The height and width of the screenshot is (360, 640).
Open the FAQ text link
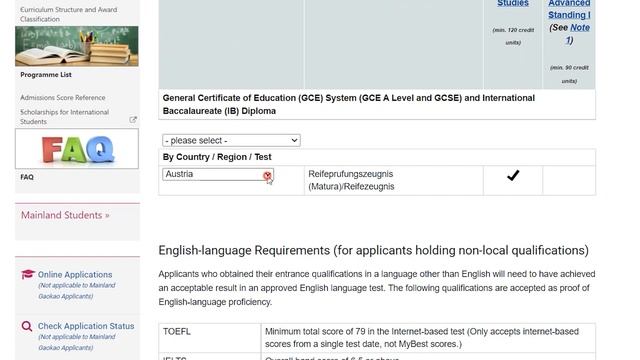click(x=27, y=177)
